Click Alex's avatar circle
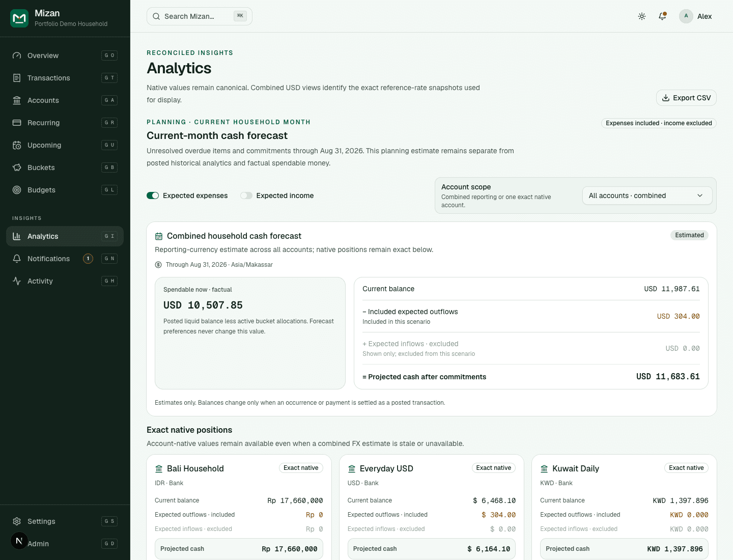Screen dimensions: 733x560 coord(686,16)
